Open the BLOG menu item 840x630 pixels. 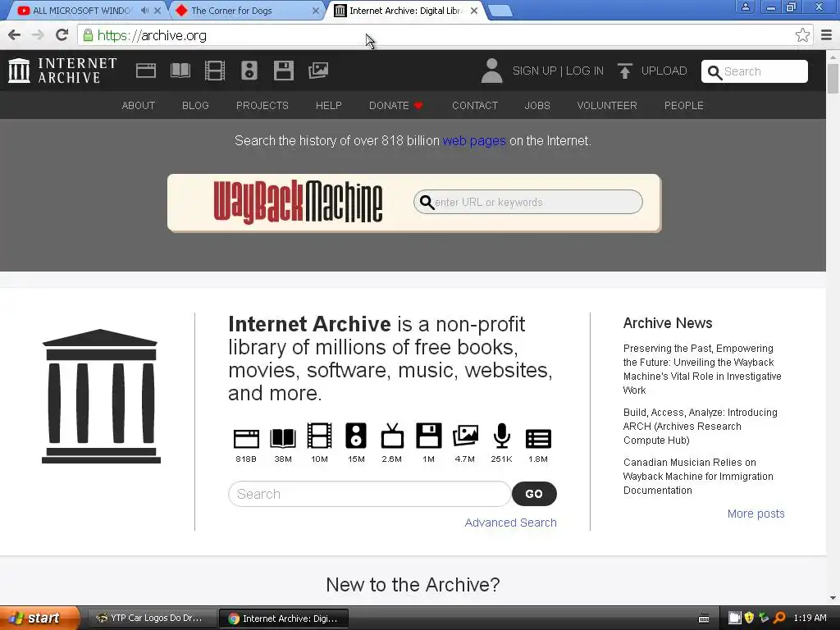coord(195,106)
